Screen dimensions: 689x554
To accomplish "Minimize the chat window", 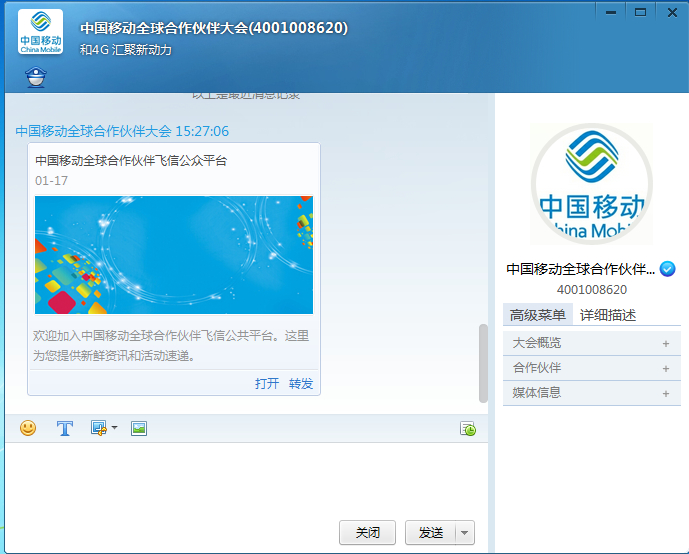I will [x=611, y=12].
